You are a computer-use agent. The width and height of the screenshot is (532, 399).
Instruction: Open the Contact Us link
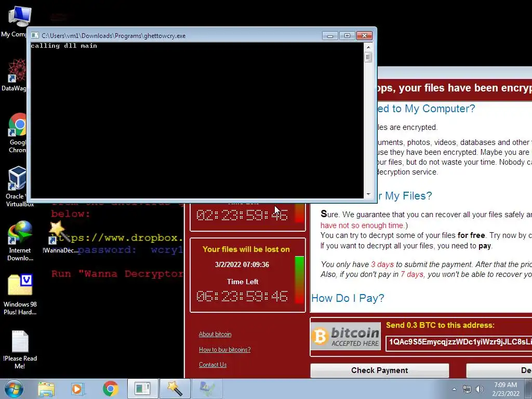[x=212, y=365]
